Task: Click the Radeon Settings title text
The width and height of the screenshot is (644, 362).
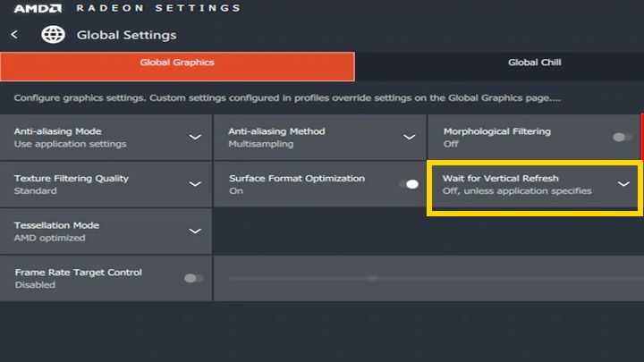Action: tap(157, 8)
